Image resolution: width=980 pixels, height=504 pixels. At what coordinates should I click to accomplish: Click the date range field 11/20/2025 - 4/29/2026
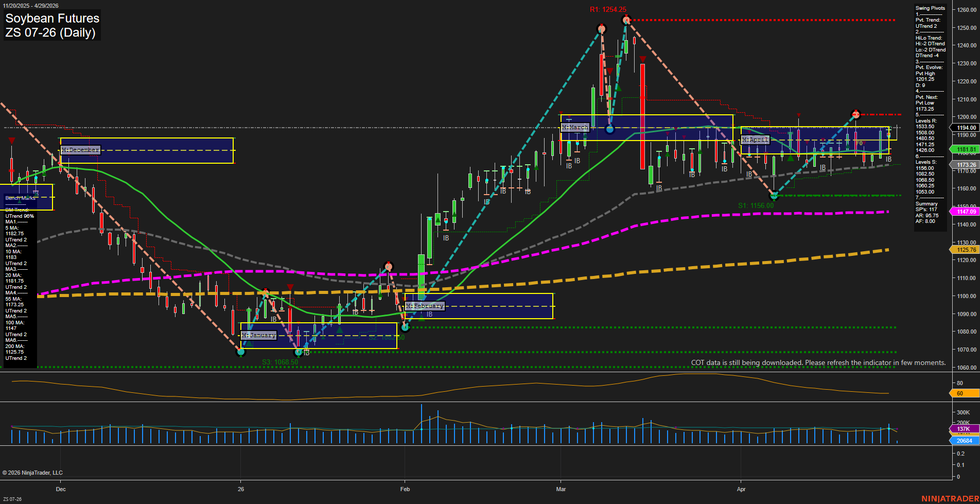tap(32, 6)
